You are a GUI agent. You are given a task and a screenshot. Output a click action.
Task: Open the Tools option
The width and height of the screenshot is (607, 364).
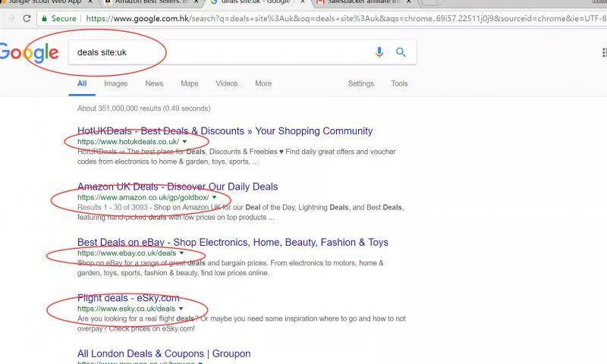click(x=399, y=83)
